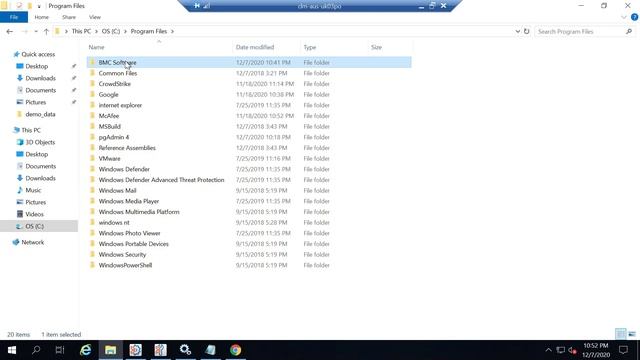
Task: Select the internet explorer folder
Action: [x=120, y=105]
